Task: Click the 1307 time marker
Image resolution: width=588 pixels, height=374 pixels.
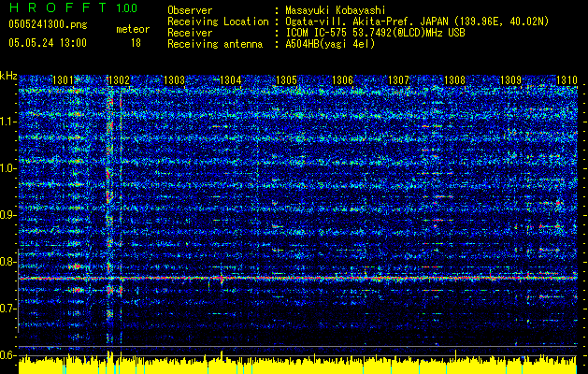Action: point(398,80)
